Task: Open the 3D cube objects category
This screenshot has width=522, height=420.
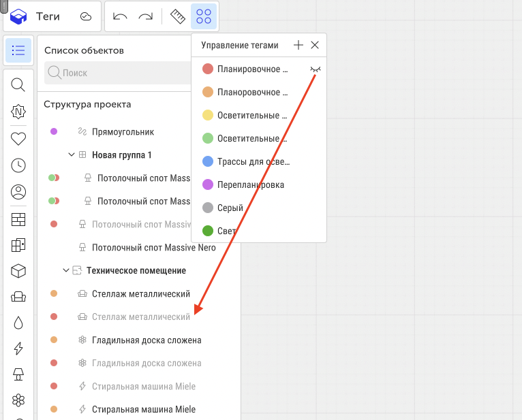Action: pos(18,271)
